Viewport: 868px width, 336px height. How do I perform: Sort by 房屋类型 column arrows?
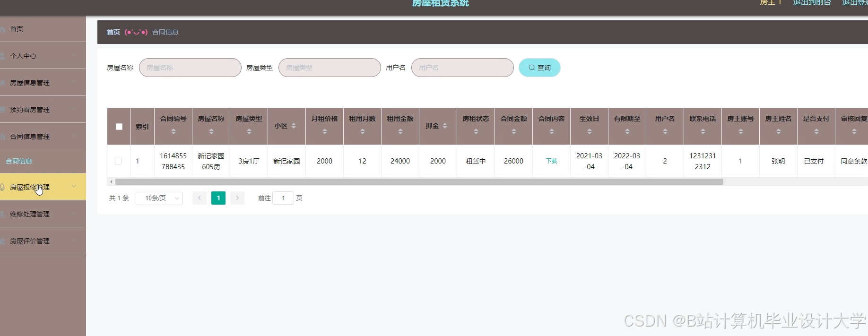[249, 132]
